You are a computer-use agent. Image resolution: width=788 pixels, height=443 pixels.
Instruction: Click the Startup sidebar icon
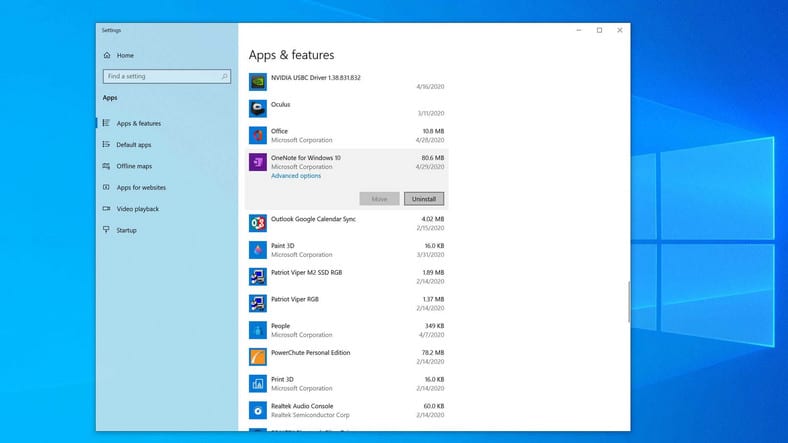click(x=106, y=230)
